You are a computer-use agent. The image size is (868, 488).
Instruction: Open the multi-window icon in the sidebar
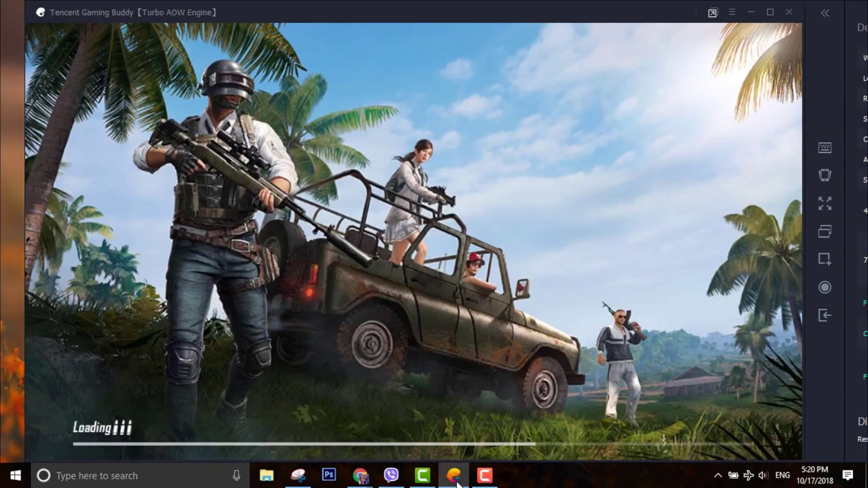[825, 231]
